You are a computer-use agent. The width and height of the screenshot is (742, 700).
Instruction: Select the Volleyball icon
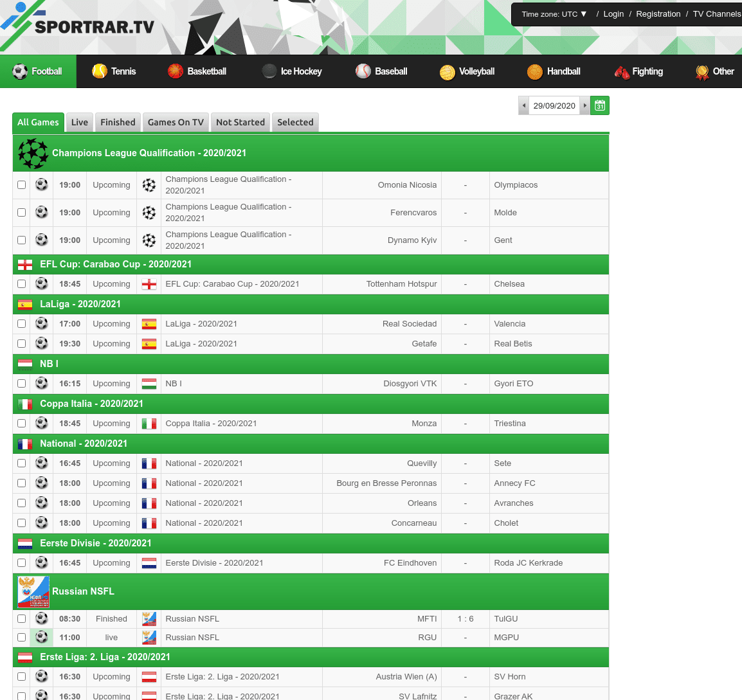point(447,73)
